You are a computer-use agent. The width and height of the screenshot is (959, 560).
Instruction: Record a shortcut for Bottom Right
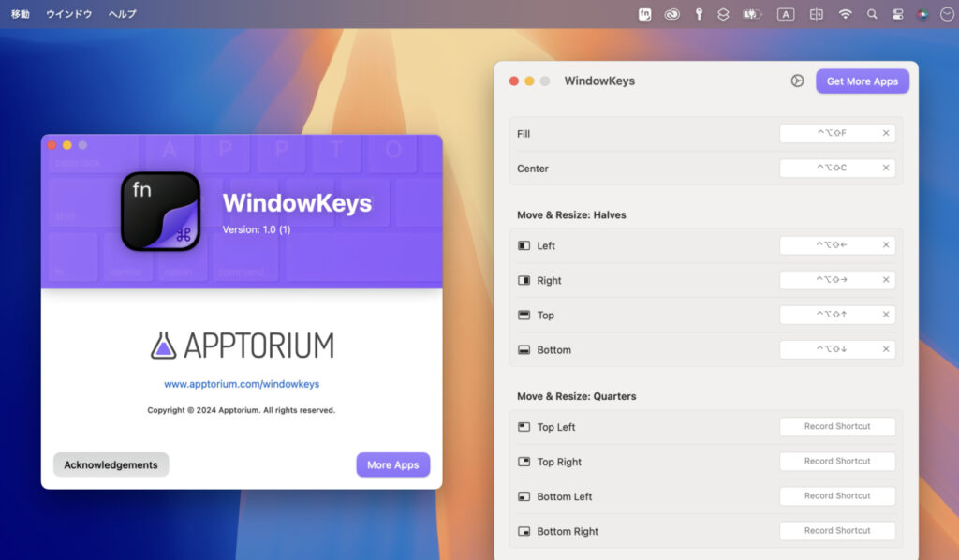[836, 531]
